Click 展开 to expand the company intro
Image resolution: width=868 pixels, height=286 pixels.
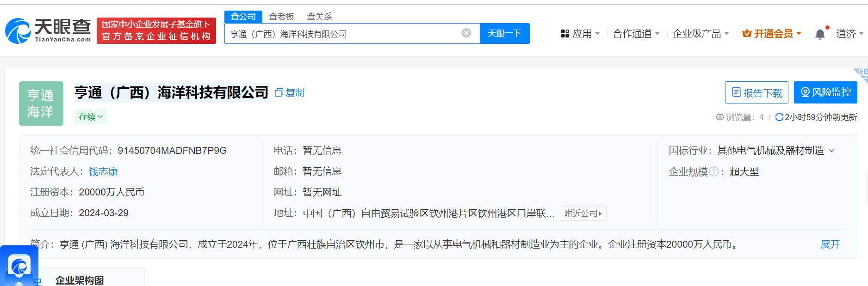[x=830, y=244]
